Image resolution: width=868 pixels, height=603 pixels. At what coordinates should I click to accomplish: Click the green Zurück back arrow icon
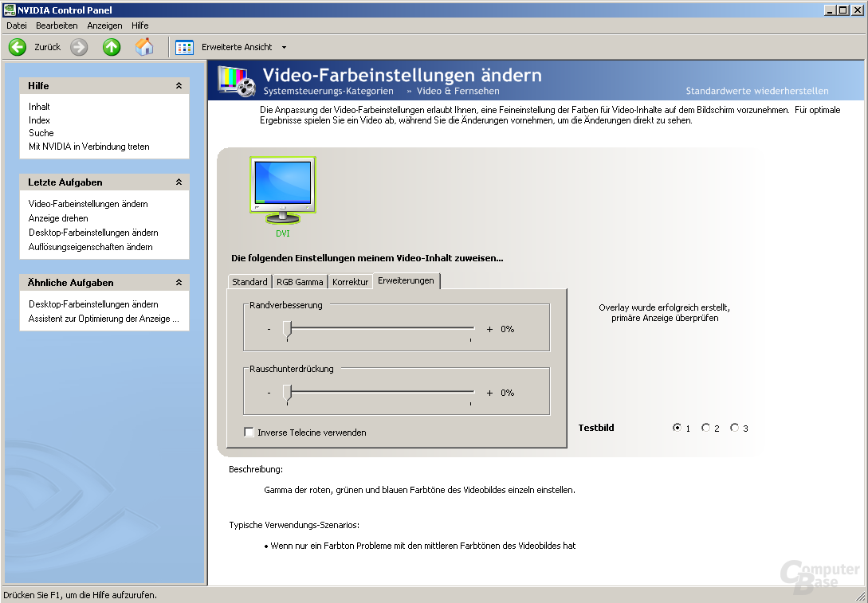(18, 48)
